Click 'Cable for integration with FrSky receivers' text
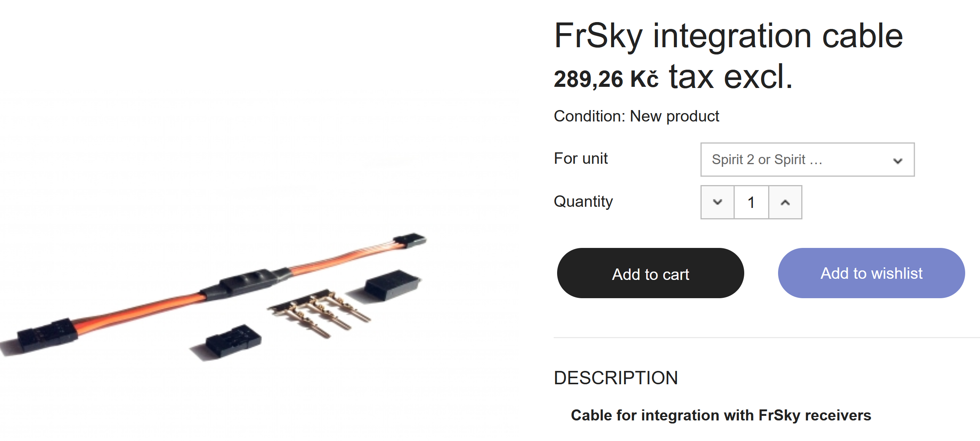Image resolution: width=980 pixels, height=441 pixels. pos(721,415)
